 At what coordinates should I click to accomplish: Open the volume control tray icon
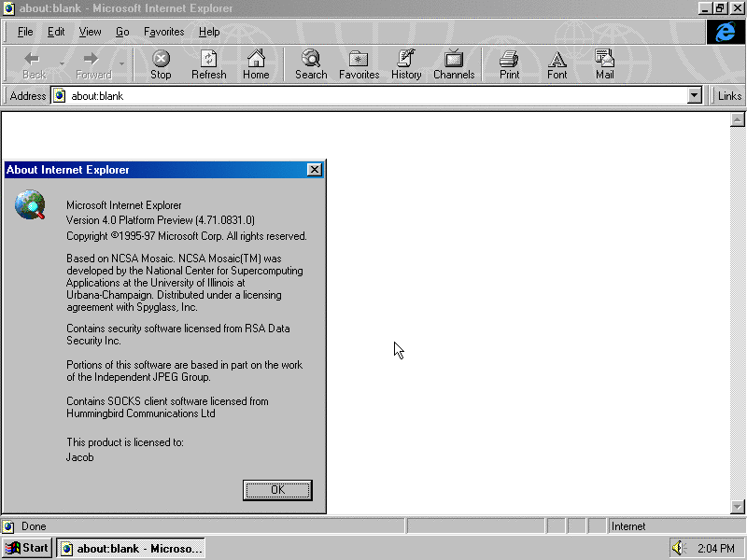(679, 548)
